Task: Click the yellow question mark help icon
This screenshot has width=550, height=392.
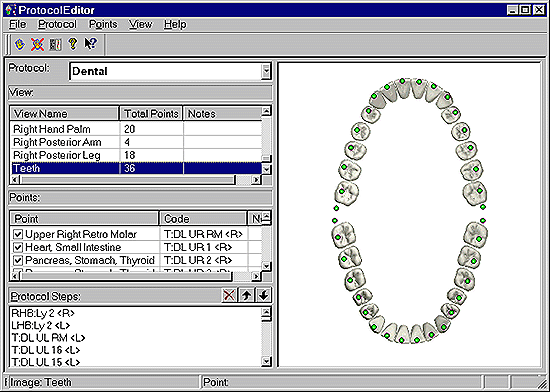Action: pyautogui.click(x=73, y=44)
